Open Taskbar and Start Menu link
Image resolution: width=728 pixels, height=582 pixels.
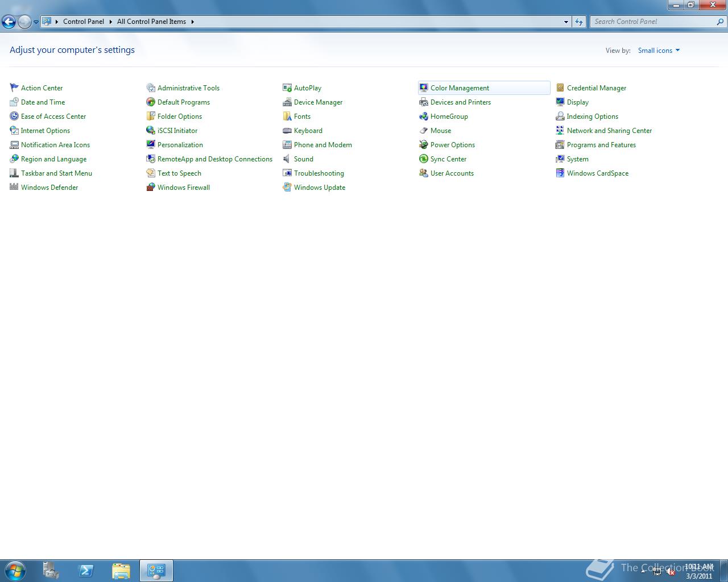[x=56, y=173]
